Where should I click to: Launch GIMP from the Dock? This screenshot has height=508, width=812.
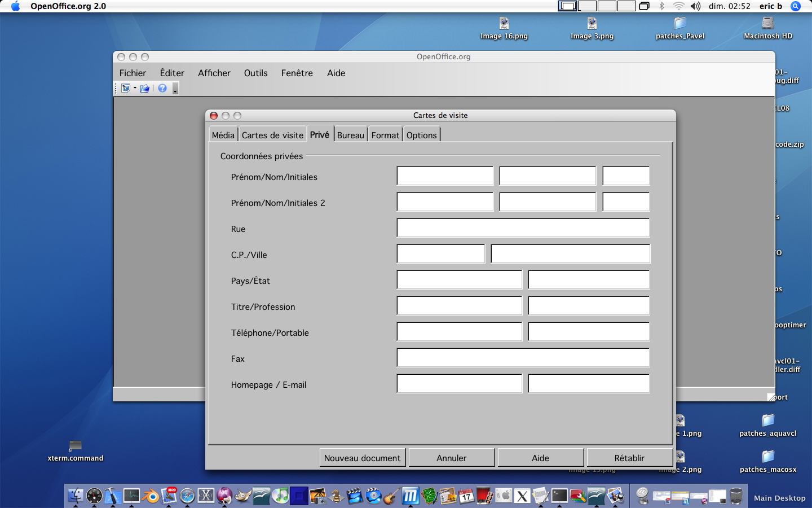point(243,496)
